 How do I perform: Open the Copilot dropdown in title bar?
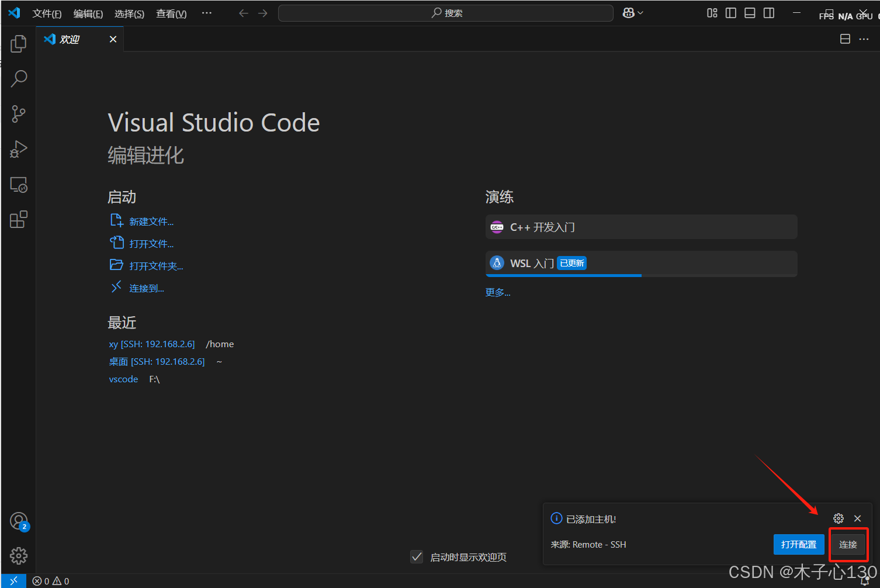coord(633,13)
